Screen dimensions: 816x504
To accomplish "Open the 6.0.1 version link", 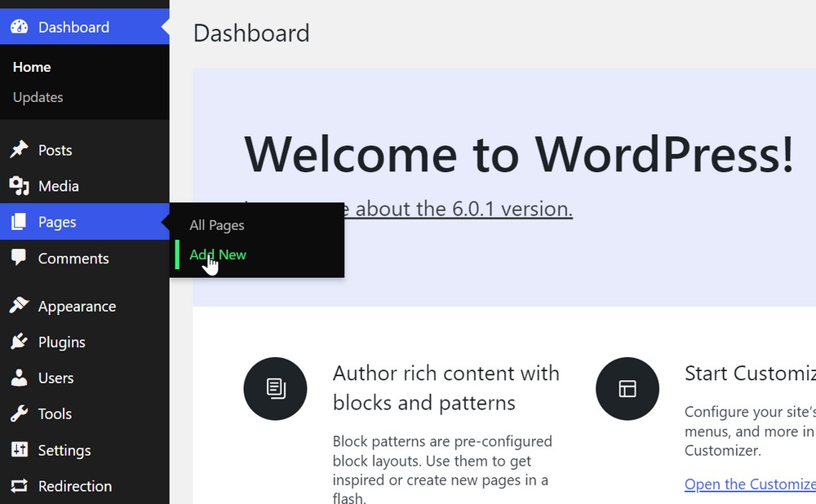I will 458,209.
